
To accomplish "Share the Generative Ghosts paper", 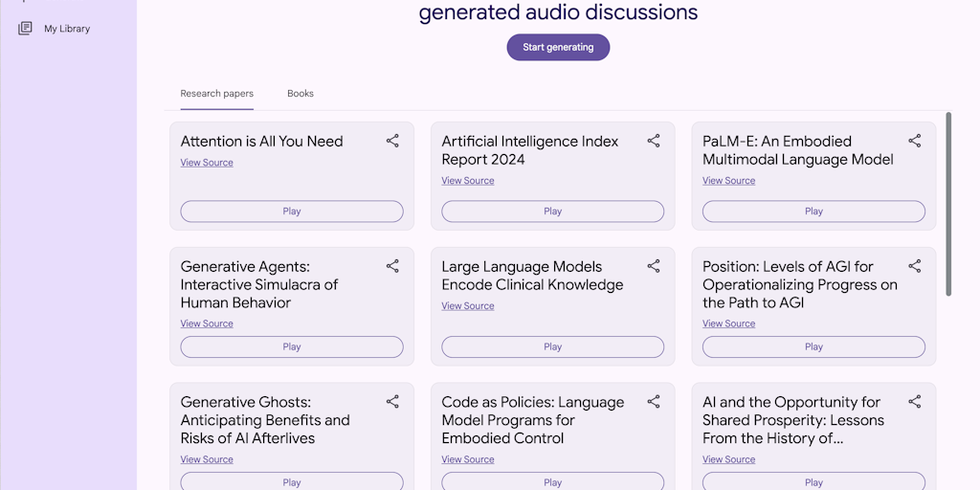I will [392, 402].
